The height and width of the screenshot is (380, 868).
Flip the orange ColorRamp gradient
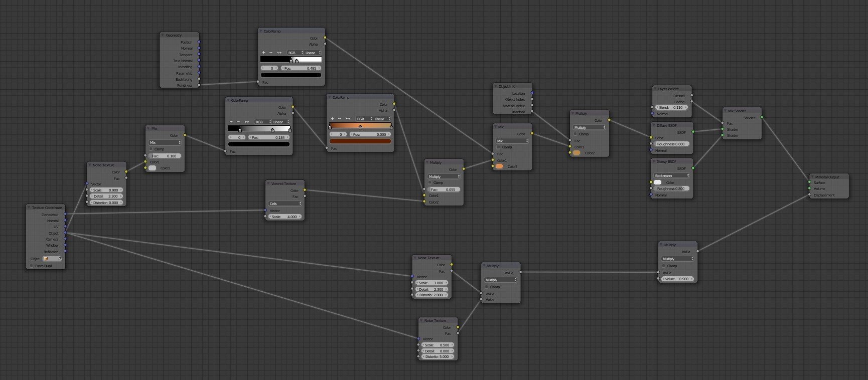pos(348,119)
